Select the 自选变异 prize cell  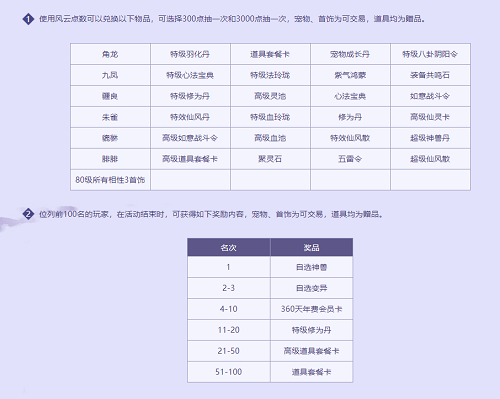coord(312,288)
